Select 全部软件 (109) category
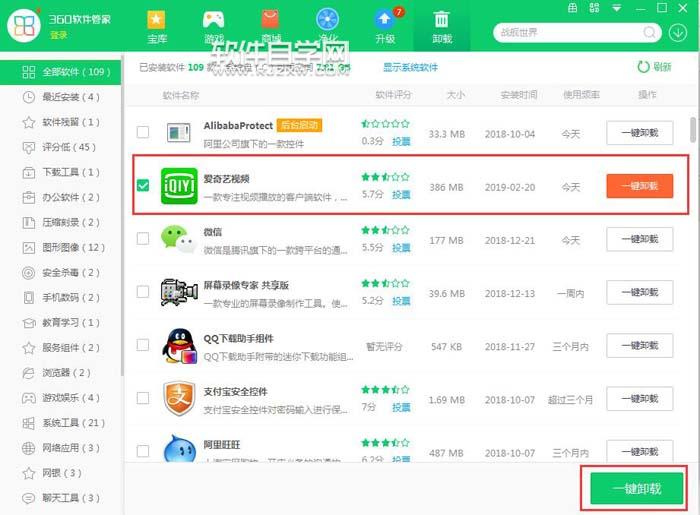Image resolution: width=700 pixels, height=515 pixels. pyautogui.click(x=60, y=72)
